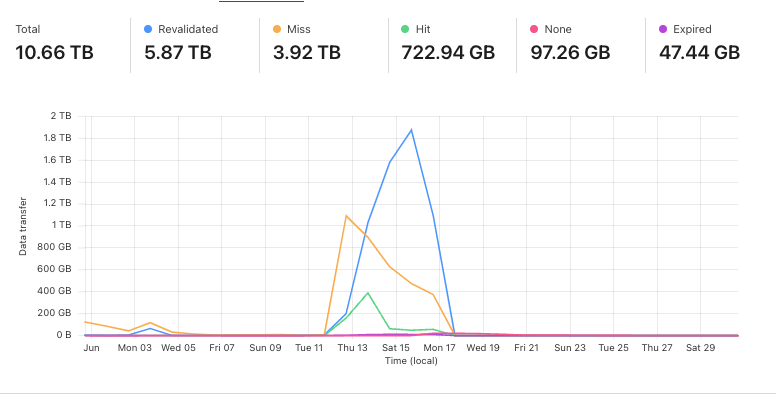Click the blue Revalidated legend dot
The height and width of the screenshot is (399, 776).
[x=147, y=29]
